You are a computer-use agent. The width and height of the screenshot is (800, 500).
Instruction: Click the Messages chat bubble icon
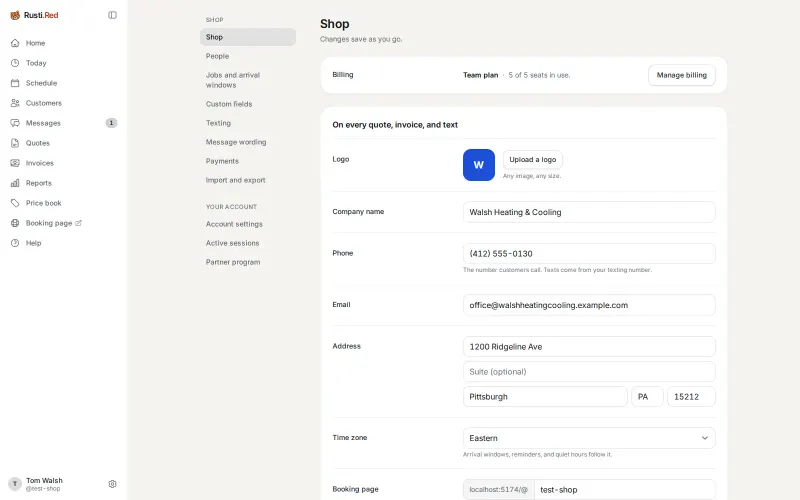coord(15,123)
